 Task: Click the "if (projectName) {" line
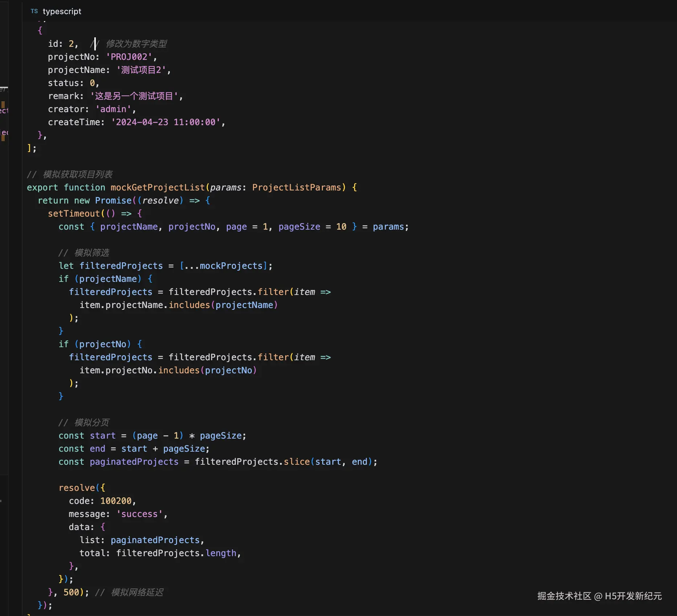(x=106, y=279)
